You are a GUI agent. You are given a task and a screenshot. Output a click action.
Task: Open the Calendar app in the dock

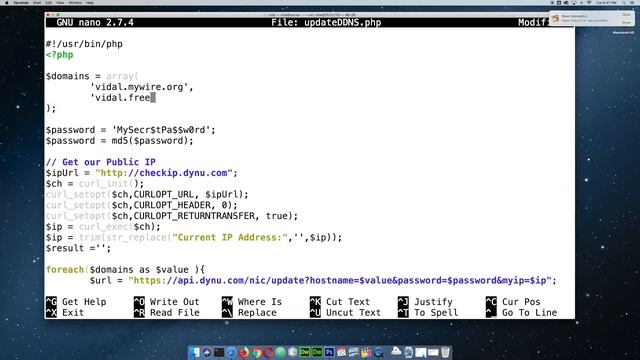341,352
